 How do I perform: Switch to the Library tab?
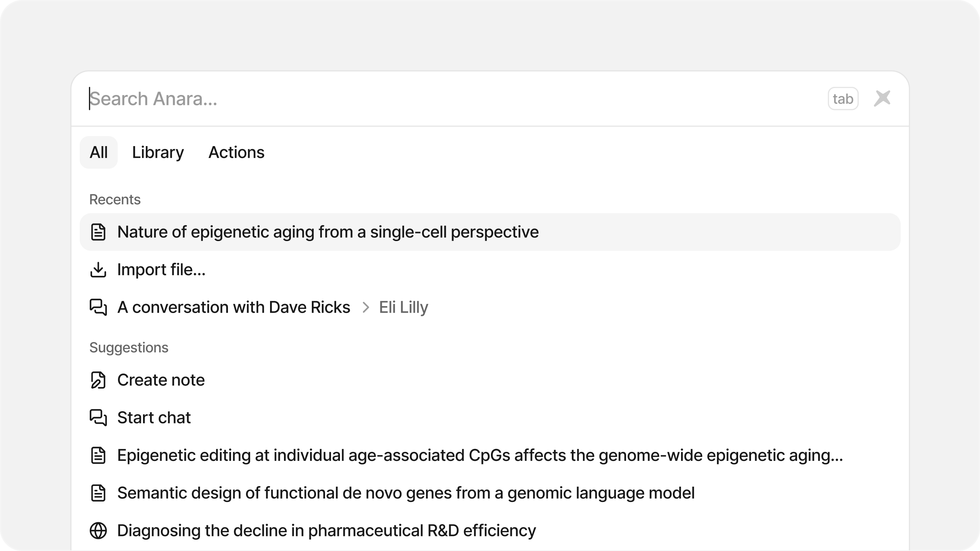(158, 152)
